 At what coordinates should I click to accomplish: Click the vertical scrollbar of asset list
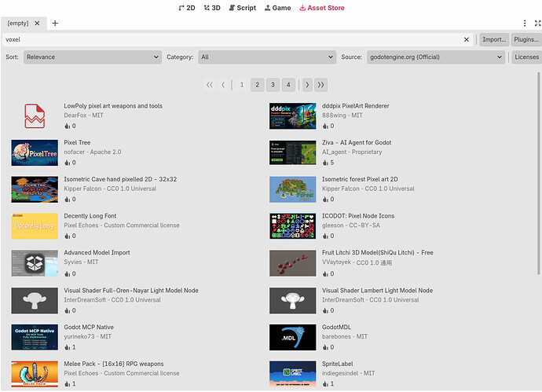click(538, 174)
